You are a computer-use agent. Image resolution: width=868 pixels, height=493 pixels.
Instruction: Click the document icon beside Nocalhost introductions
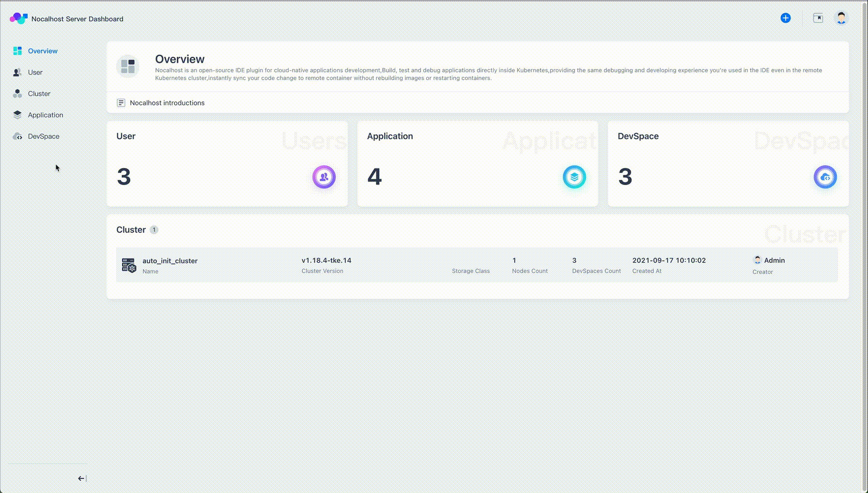click(121, 103)
